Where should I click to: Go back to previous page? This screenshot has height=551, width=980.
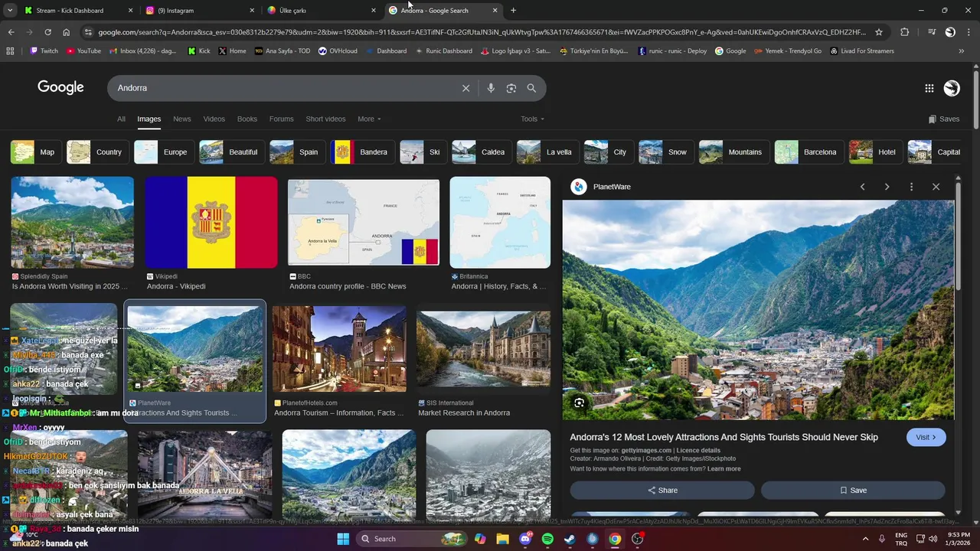coord(11,32)
